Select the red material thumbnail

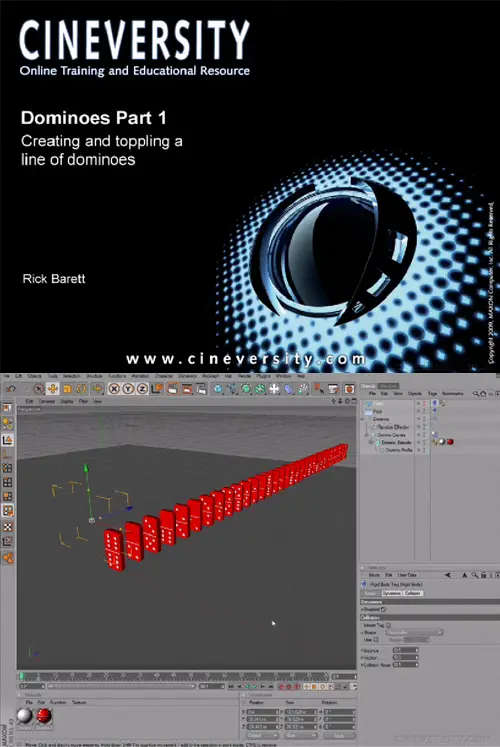pyautogui.click(x=43, y=716)
